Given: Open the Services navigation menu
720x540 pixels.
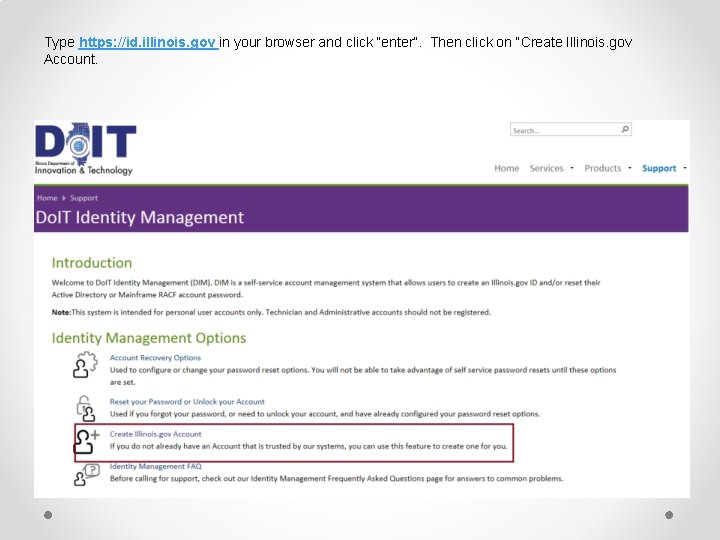Looking at the screenshot, I should tap(546, 168).
